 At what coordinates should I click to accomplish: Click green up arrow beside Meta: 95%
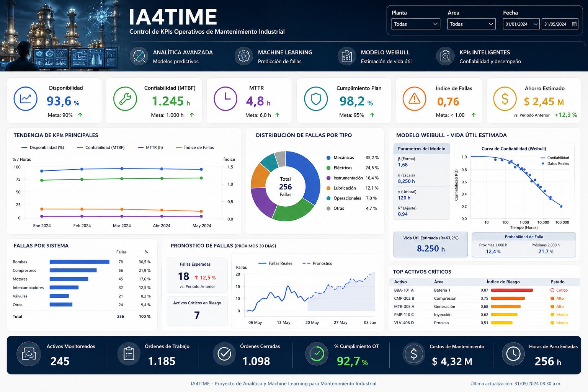tap(372, 115)
